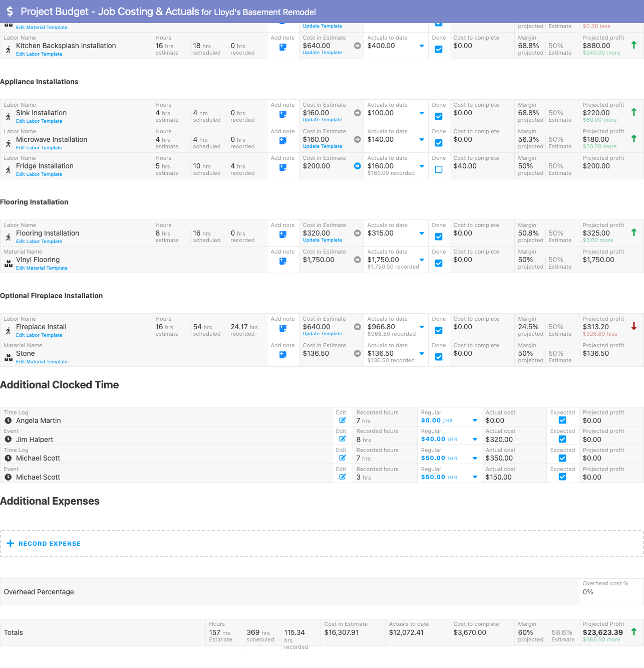Open Actuals to date dropdown for Microwave Installation
This screenshot has width=644, height=668.
click(422, 140)
